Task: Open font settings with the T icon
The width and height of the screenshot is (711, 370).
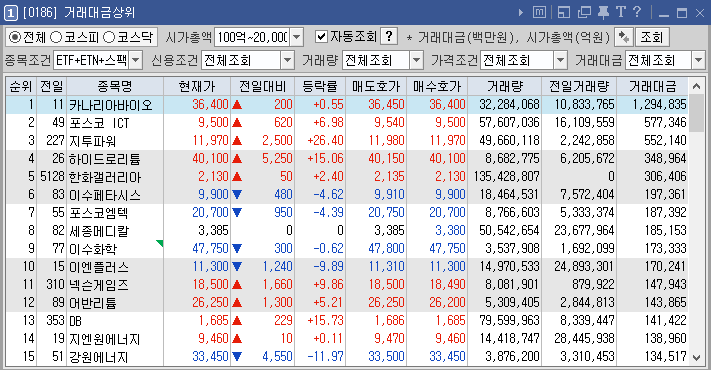Action: [x=620, y=12]
